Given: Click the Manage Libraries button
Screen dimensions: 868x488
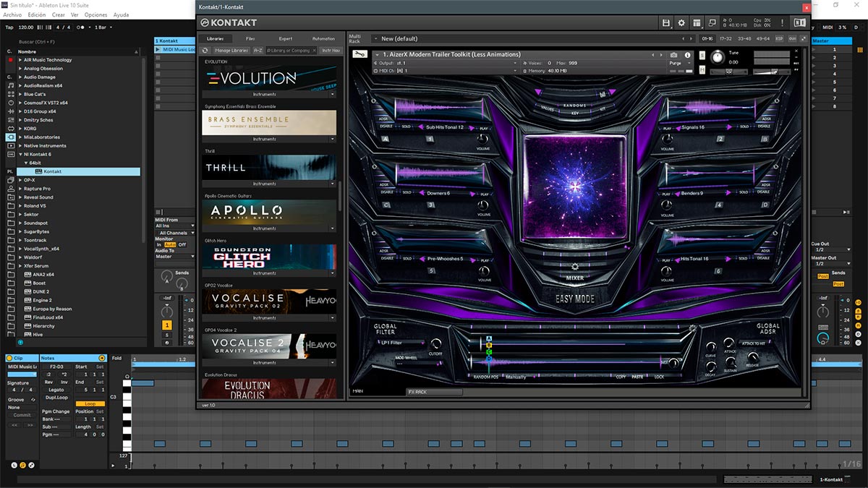Looking at the screenshot, I should click(231, 51).
